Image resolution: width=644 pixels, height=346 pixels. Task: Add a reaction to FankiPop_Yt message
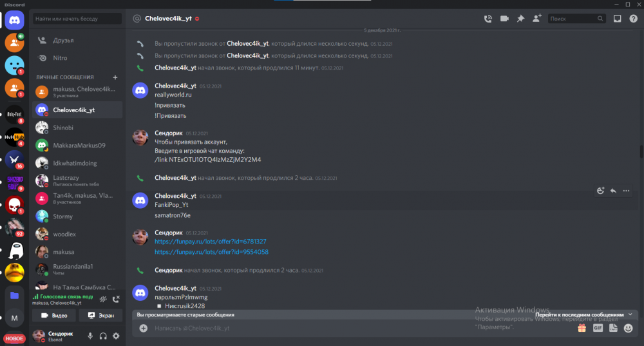point(600,191)
